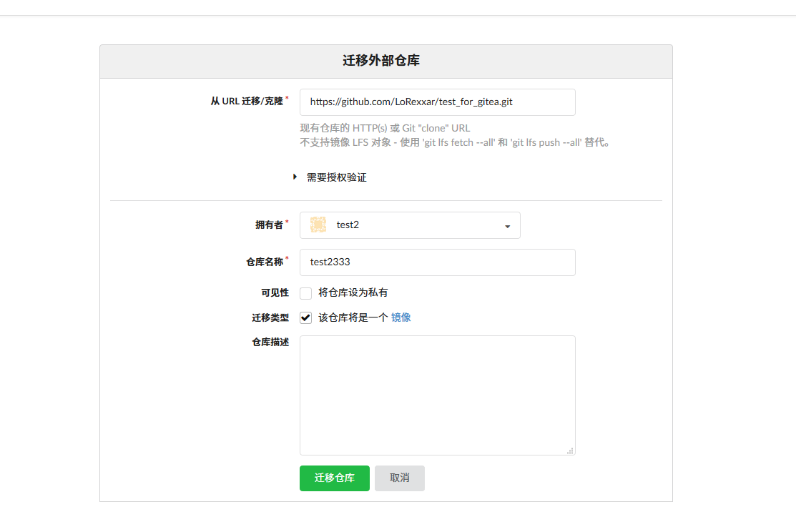Click the LFS not supported hint text
Viewport: 796px width, 532px height.
pos(454,142)
